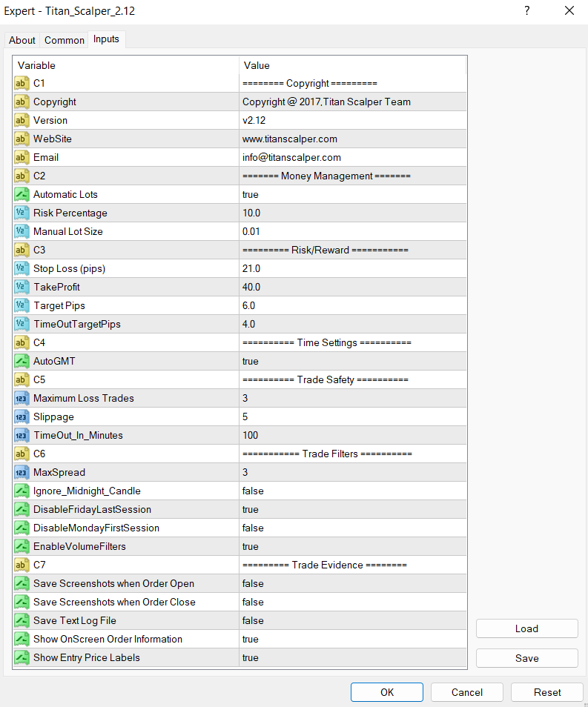Click the double-type icon beside Stop Loss (pips)

(22, 268)
